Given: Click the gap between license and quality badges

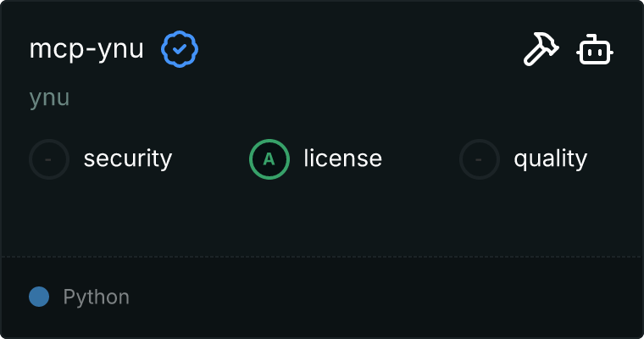Looking at the screenshot, I should [x=421, y=158].
